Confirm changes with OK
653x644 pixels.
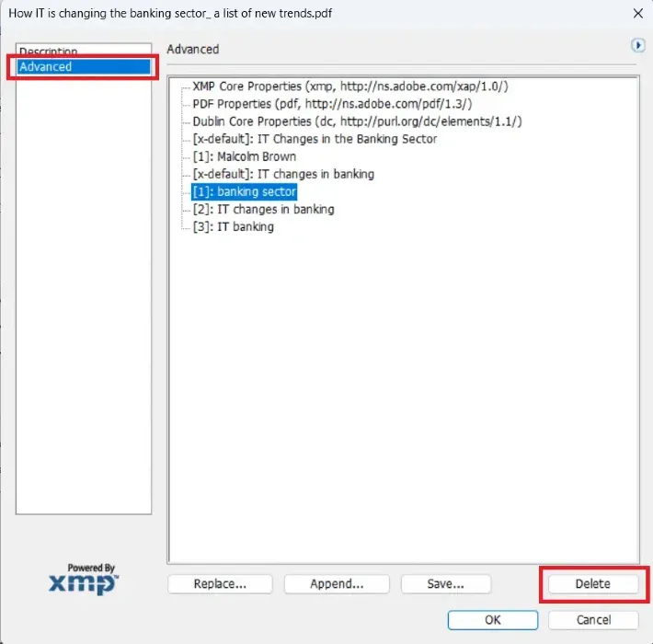493,620
